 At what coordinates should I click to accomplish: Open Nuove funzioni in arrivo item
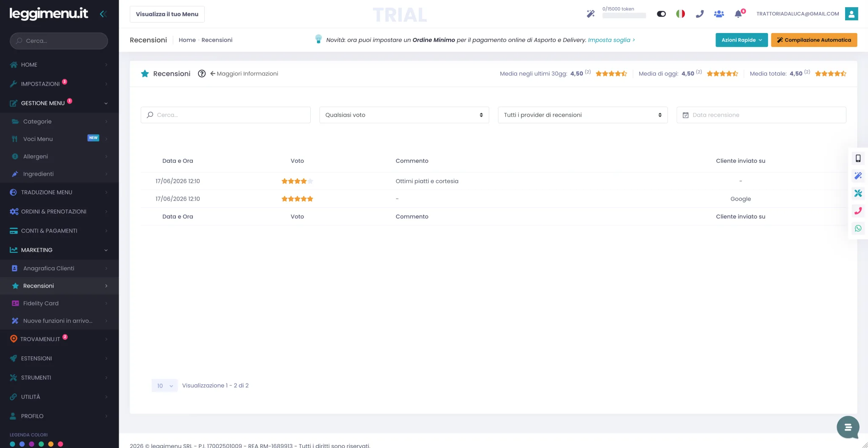coord(59,321)
